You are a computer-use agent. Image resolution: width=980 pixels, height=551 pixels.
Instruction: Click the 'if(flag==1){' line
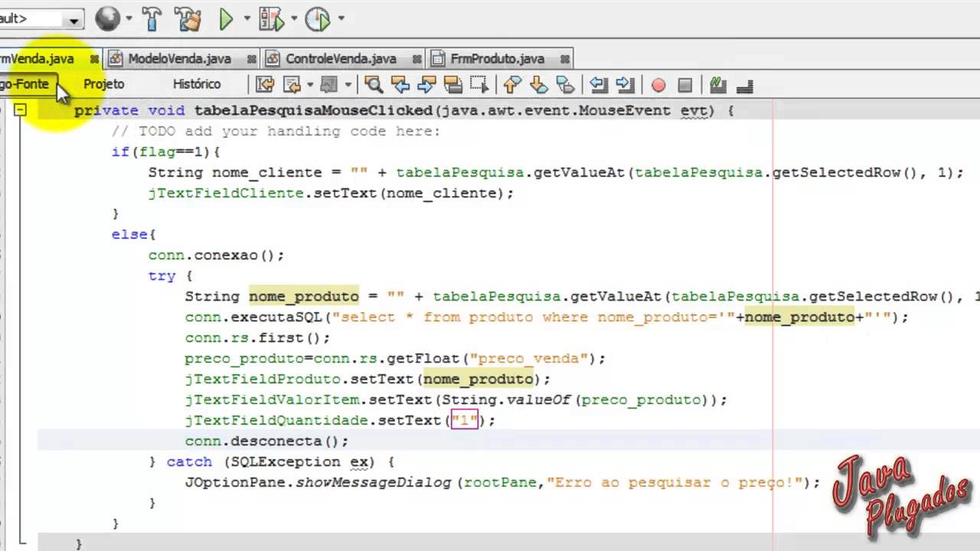click(x=166, y=152)
